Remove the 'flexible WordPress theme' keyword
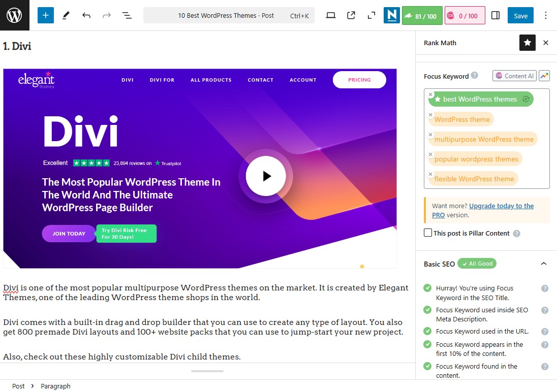 [430, 174]
